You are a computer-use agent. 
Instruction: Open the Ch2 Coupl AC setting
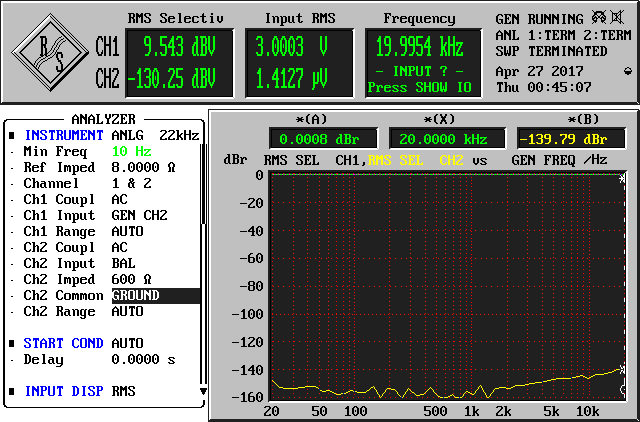coord(120,248)
